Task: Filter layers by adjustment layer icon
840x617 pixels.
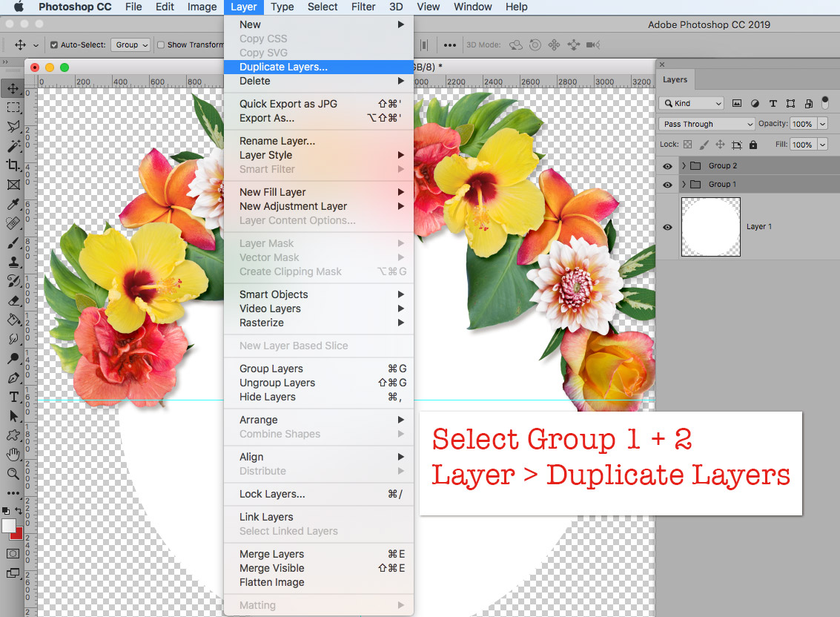Action: (x=755, y=104)
